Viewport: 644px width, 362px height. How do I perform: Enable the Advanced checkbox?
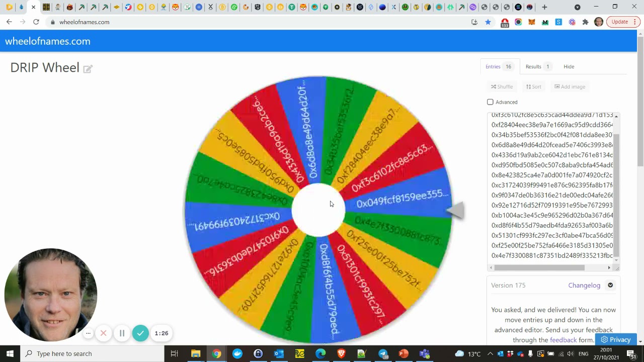tap(490, 102)
